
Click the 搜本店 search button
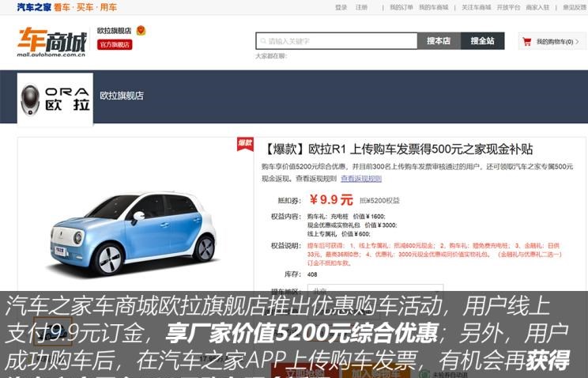(x=439, y=41)
